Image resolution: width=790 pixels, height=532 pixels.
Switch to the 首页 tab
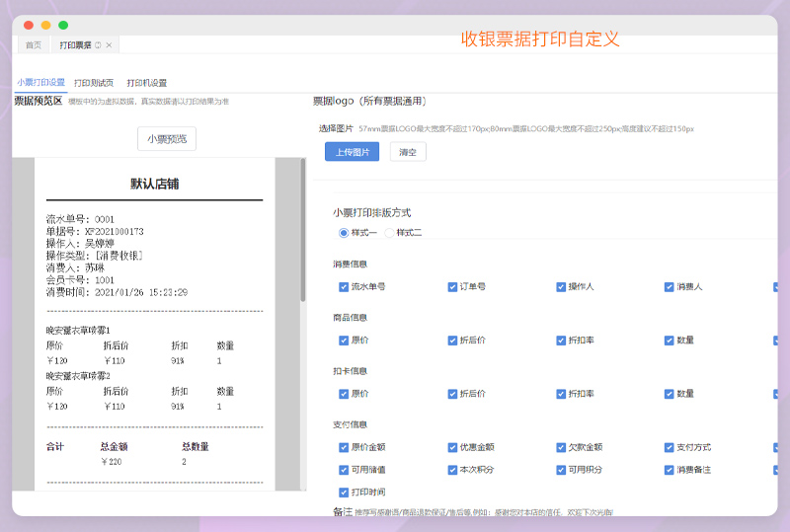click(x=34, y=45)
